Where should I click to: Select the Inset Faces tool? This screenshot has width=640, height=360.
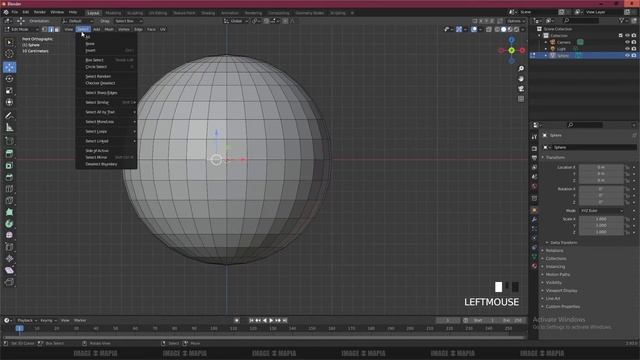click(9, 166)
